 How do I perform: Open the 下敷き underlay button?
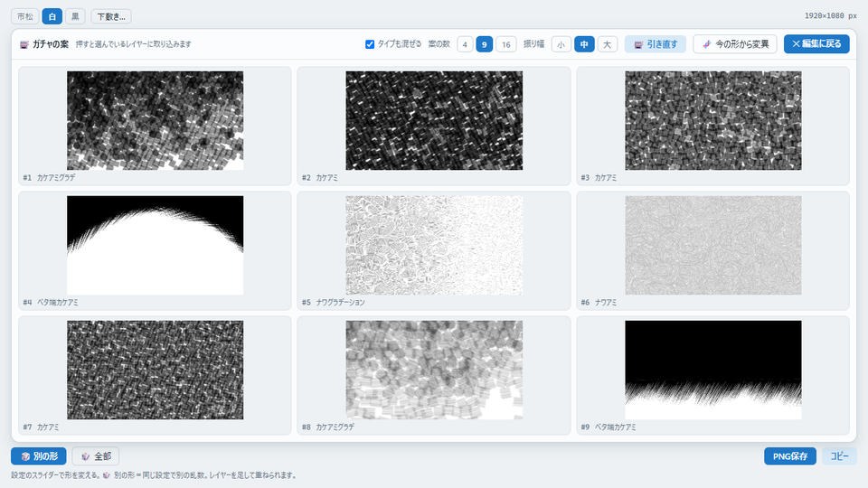111,16
